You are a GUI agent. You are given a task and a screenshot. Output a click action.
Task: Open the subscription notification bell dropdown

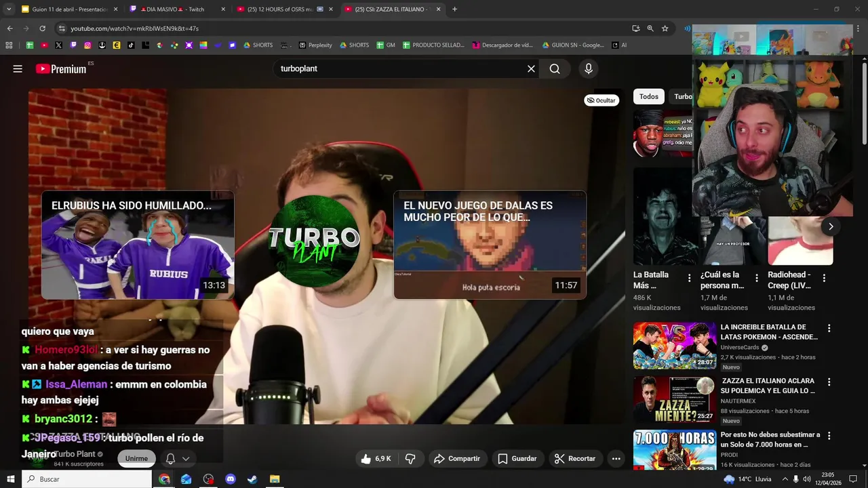(178, 459)
